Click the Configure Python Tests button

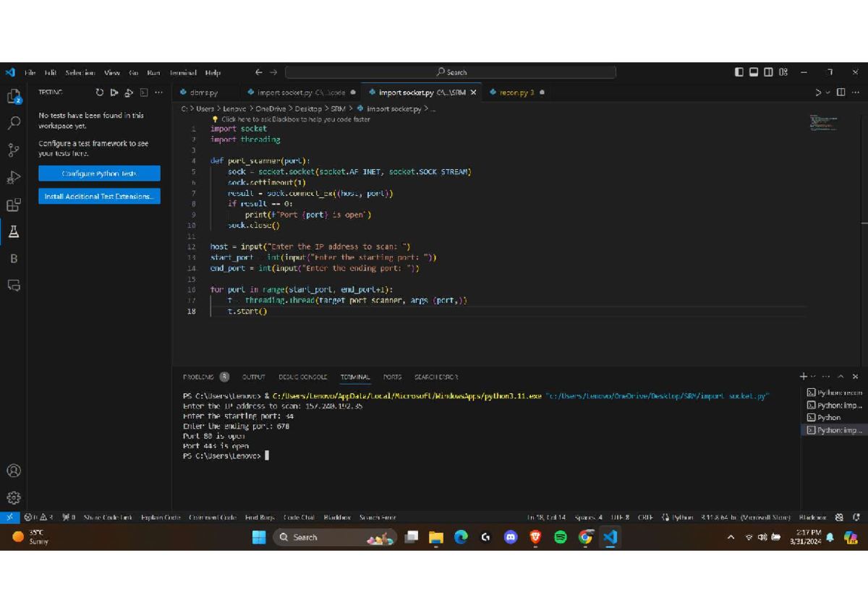pos(99,173)
